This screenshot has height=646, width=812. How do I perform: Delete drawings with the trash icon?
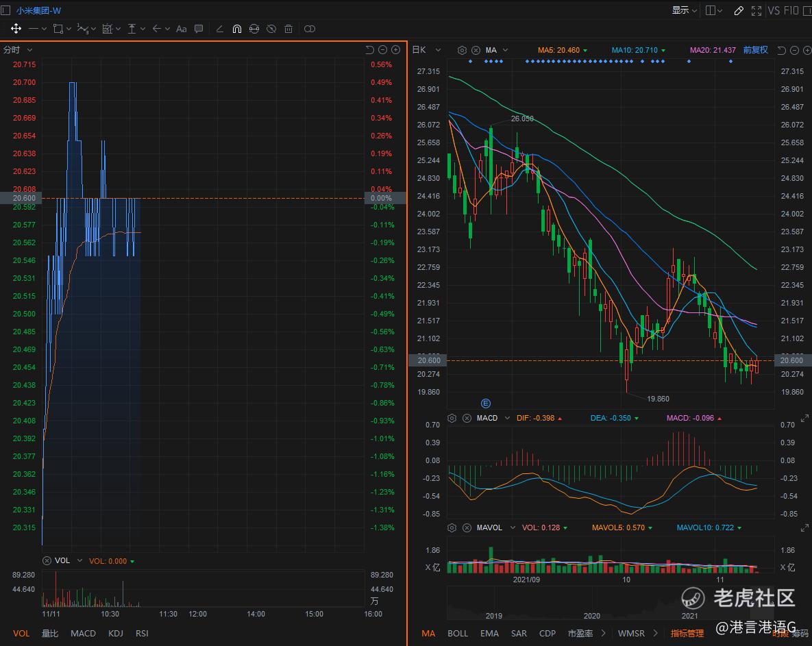pos(288,29)
